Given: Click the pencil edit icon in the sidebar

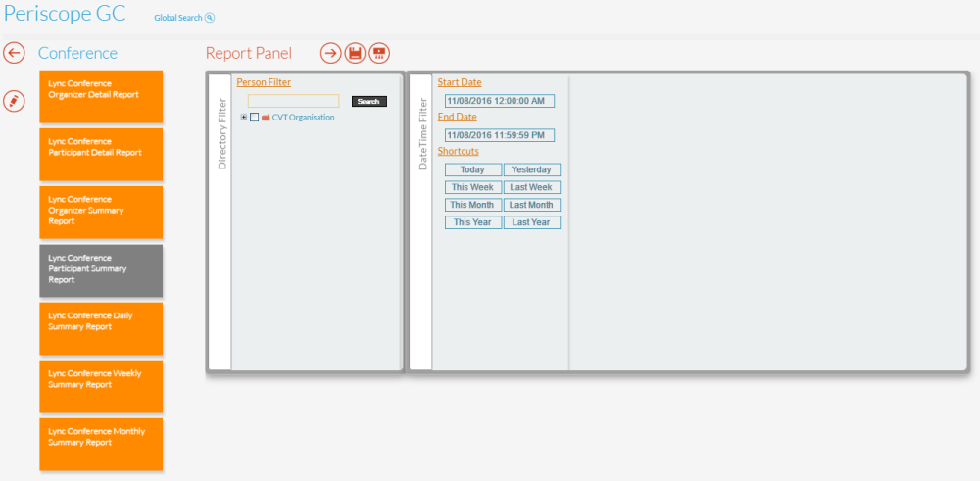Looking at the screenshot, I should [x=14, y=101].
